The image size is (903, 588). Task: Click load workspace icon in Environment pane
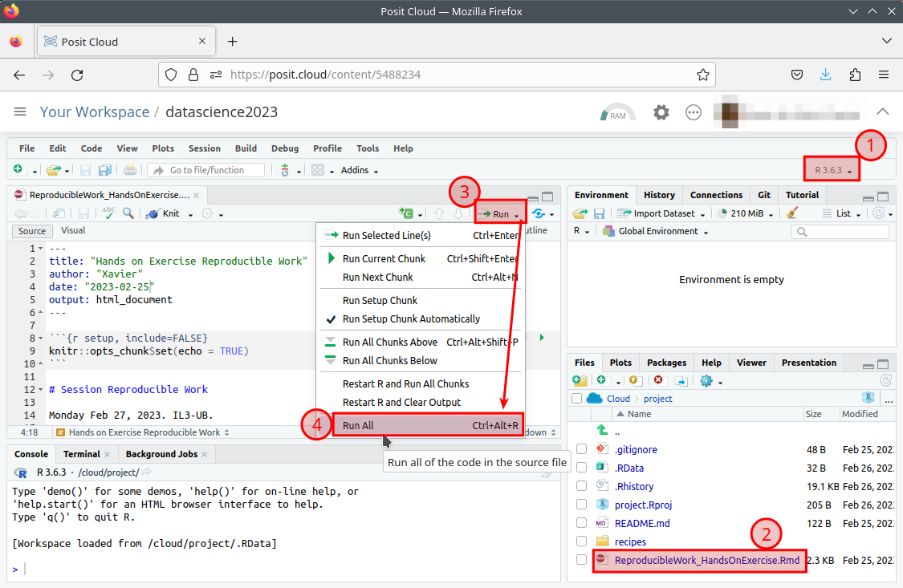(x=580, y=213)
